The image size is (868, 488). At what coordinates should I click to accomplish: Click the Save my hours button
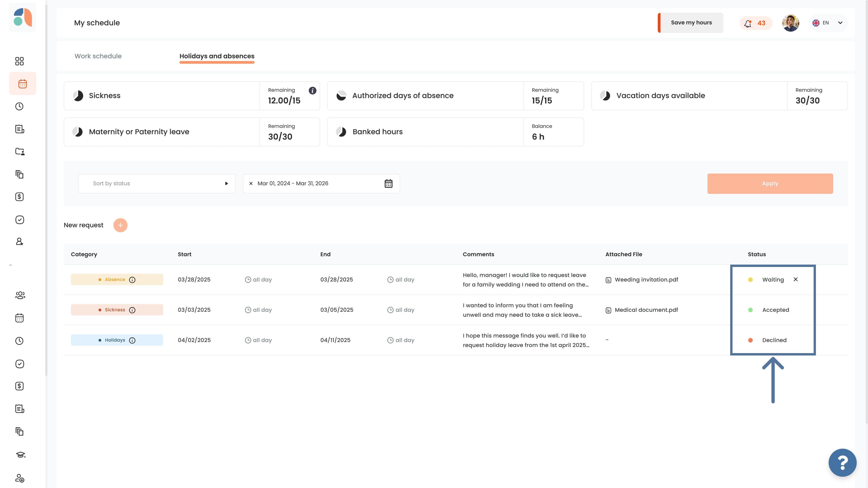click(690, 23)
